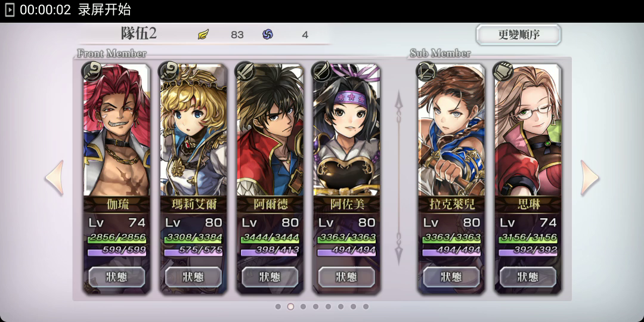Tap sword weapon icon on 阿爾德's card

(244, 71)
